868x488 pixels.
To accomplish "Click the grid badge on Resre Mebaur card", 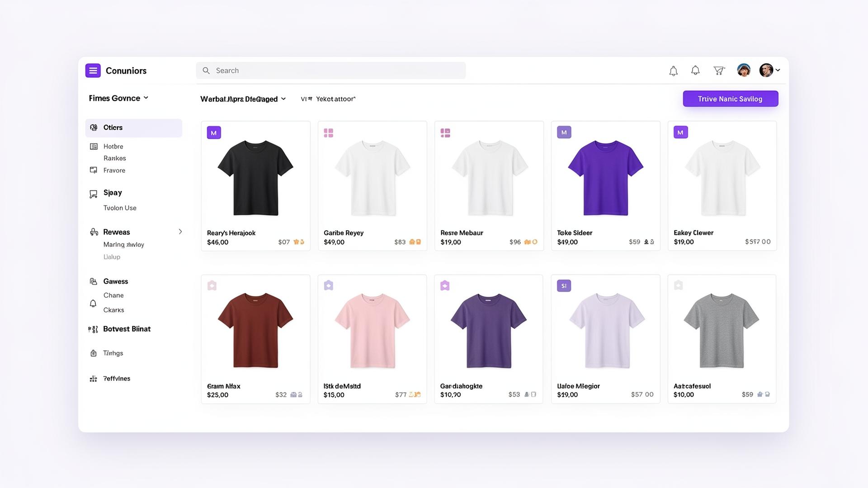I will tap(445, 133).
